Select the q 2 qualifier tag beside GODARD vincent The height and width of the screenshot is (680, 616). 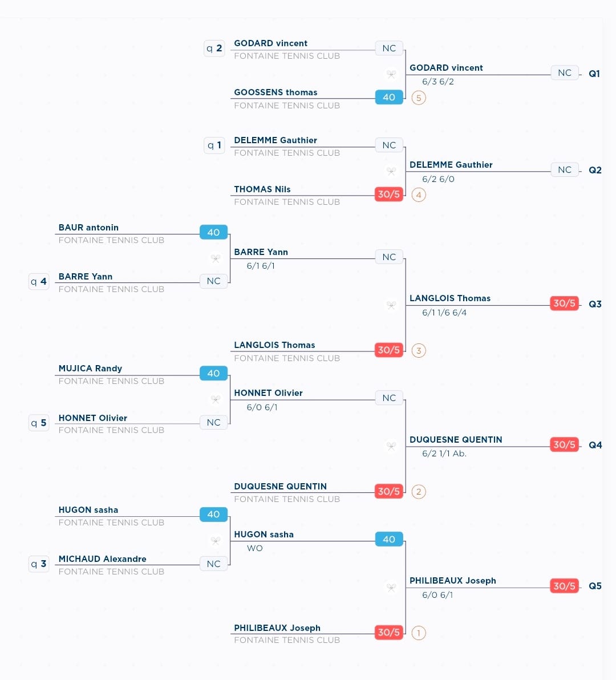click(214, 48)
